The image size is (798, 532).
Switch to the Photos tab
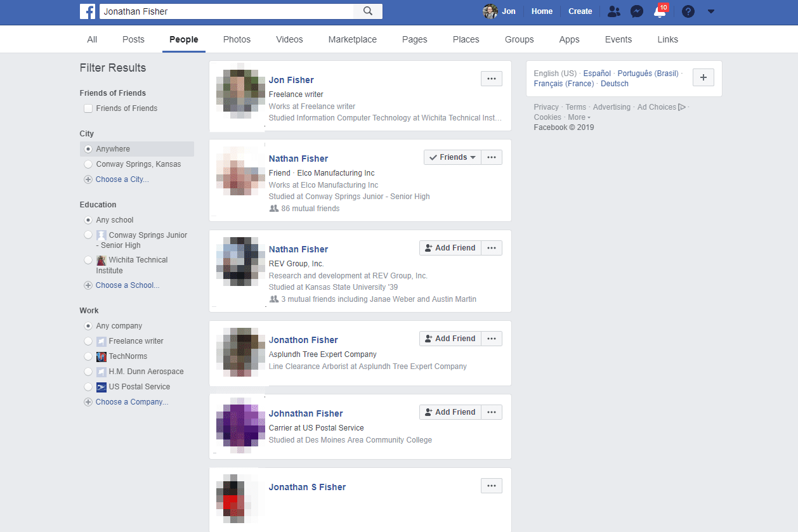237,39
